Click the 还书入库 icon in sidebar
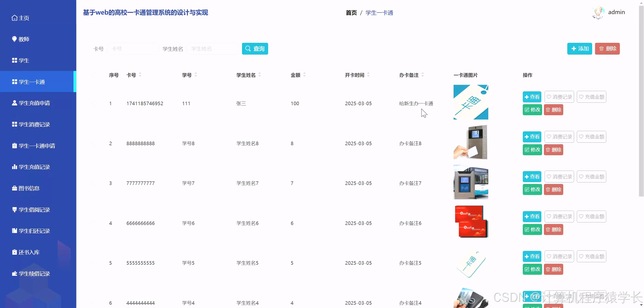The width and height of the screenshot is (644, 308). [x=14, y=252]
